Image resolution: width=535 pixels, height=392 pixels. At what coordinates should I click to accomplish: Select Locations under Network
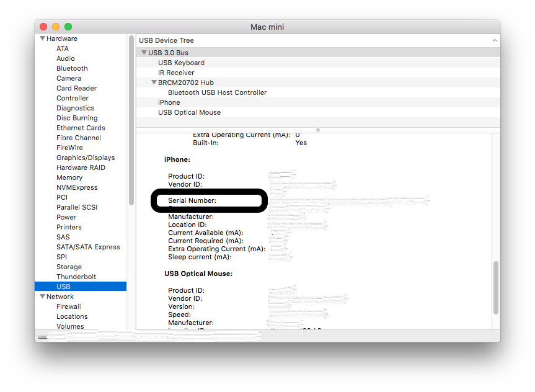(72, 316)
